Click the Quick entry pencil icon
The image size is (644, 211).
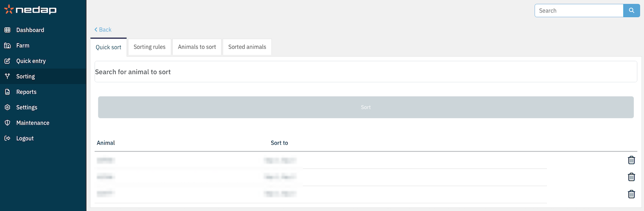click(x=7, y=61)
